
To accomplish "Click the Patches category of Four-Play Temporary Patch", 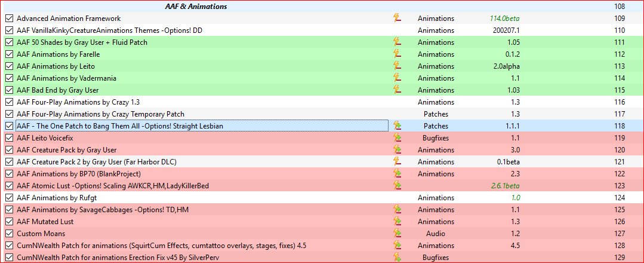I will (436, 114).
